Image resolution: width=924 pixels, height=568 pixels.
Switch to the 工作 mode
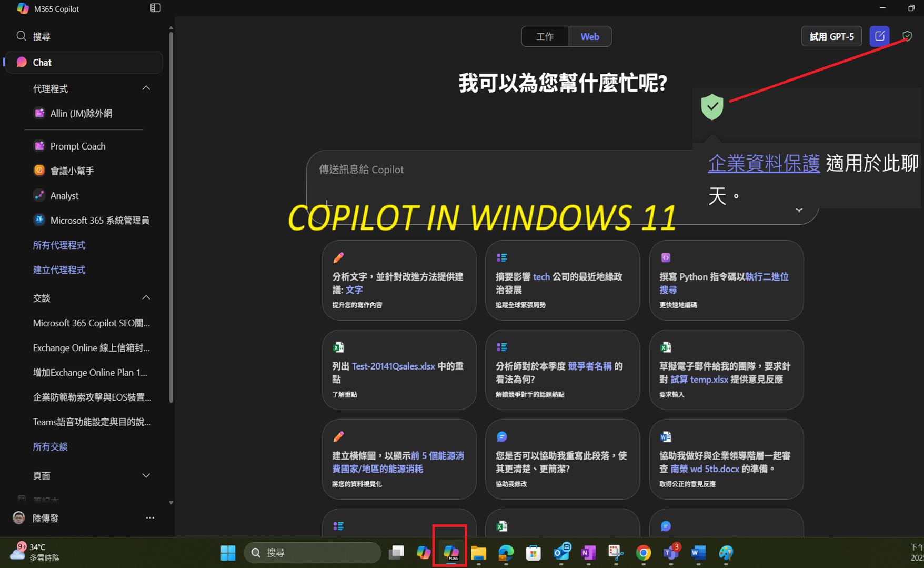click(x=545, y=36)
